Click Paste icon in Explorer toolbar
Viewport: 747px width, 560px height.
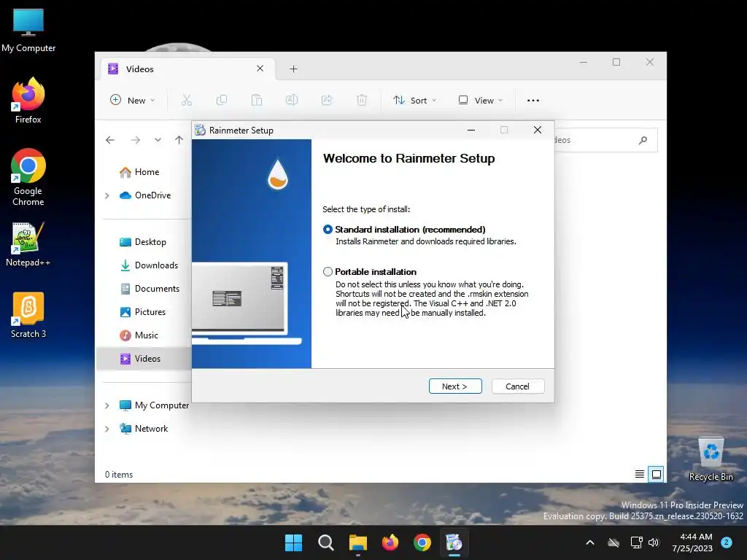[x=257, y=101]
